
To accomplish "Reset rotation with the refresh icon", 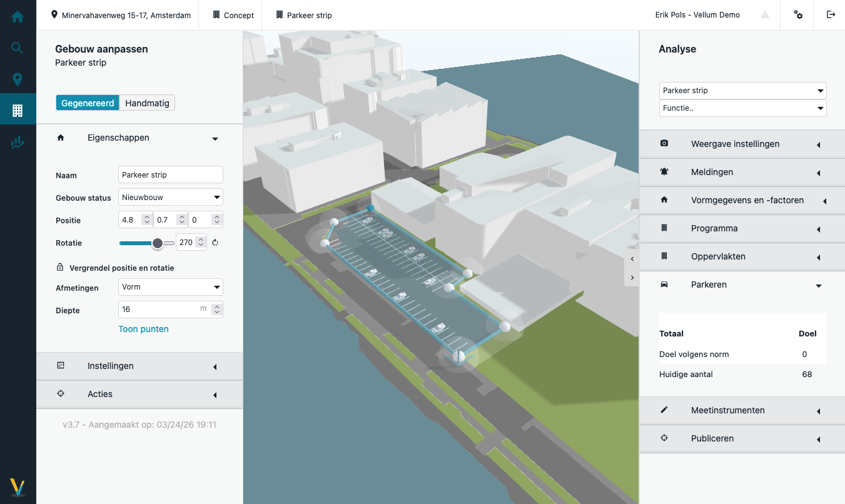I will pyautogui.click(x=215, y=243).
